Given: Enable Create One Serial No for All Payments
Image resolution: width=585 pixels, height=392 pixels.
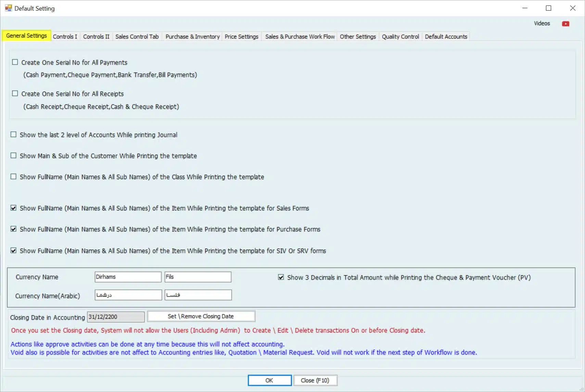Looking at the screenshot, I should click(15, 62).
